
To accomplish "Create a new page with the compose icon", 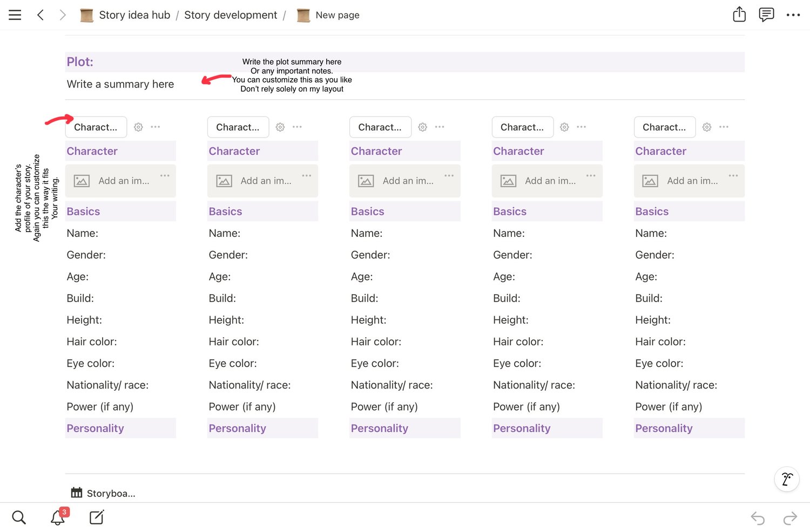I will (x=97, y=517).
